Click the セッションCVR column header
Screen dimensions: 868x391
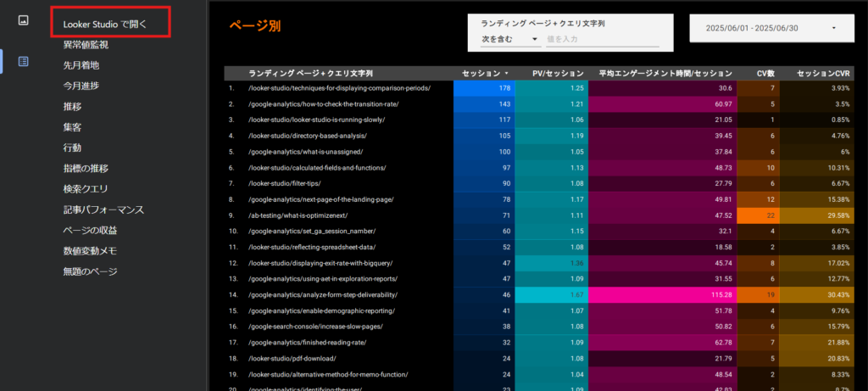click(824, 74)
